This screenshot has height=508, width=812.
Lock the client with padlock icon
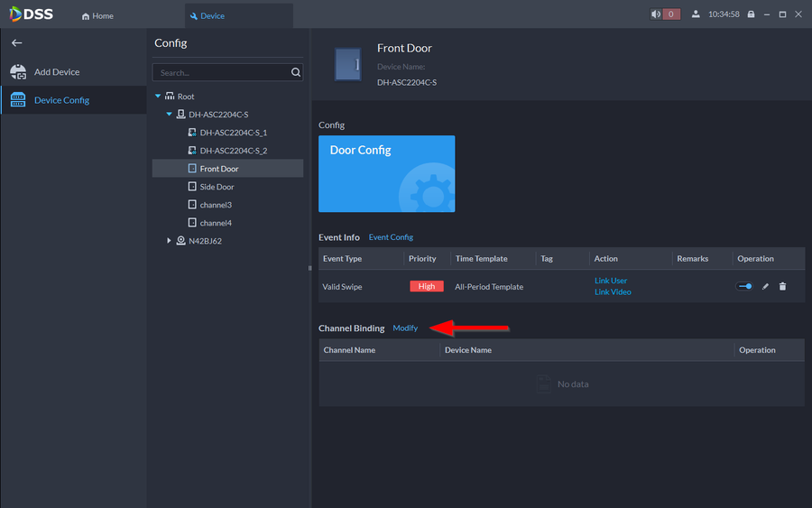click(751, 14)
